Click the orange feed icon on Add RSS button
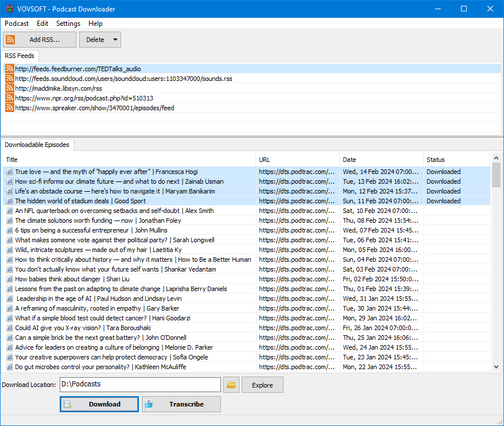This screenshot has height=426, width=504. [10, 39]
